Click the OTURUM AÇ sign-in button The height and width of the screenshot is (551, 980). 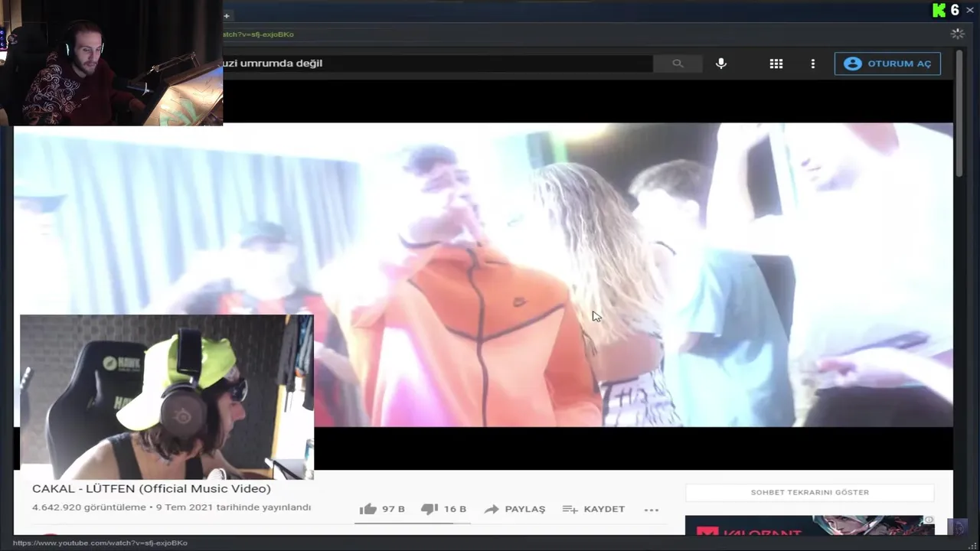click(x=887, y=64)
